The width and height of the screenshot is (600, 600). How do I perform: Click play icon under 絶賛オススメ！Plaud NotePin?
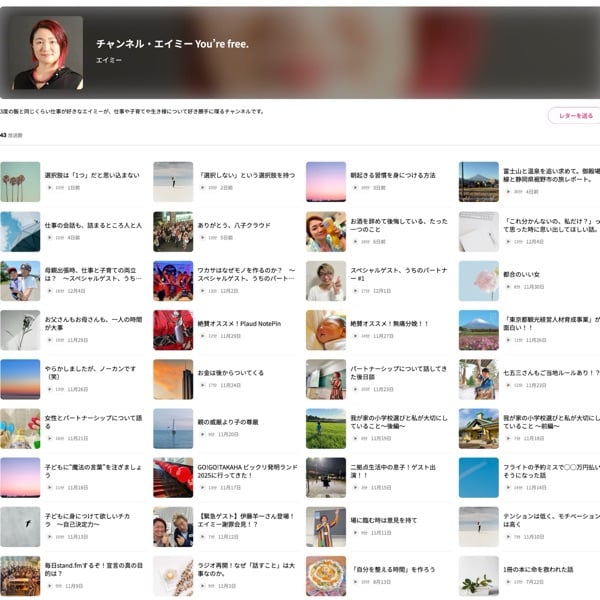click(201, 336)
